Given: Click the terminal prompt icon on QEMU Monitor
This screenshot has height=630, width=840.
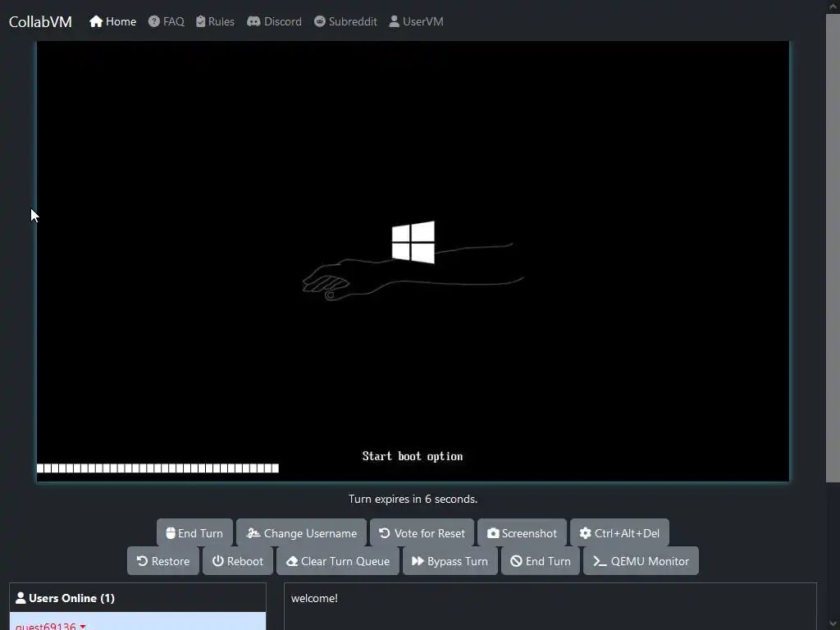Looking at the screenshot, I should tap(600, 561).
